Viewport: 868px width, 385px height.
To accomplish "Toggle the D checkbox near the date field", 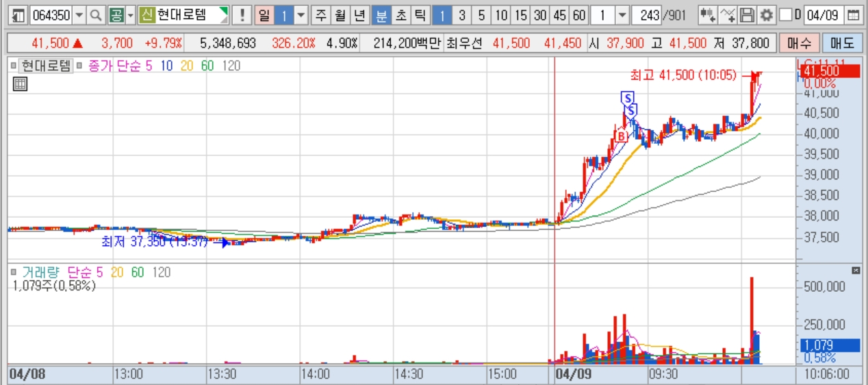I will [785, 14].
